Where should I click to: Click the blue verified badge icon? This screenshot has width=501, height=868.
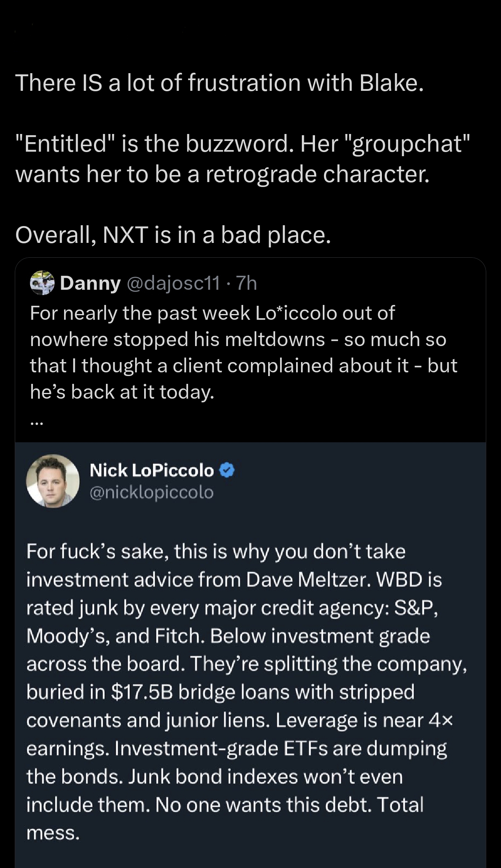(227, 470)
